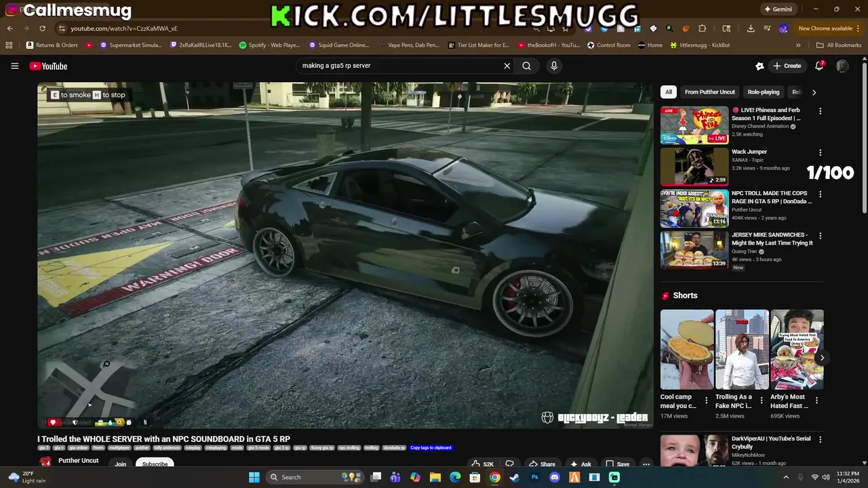Open options for DarkViperAU video
Screen dimensions: 868x488
(x=820, y=440)
